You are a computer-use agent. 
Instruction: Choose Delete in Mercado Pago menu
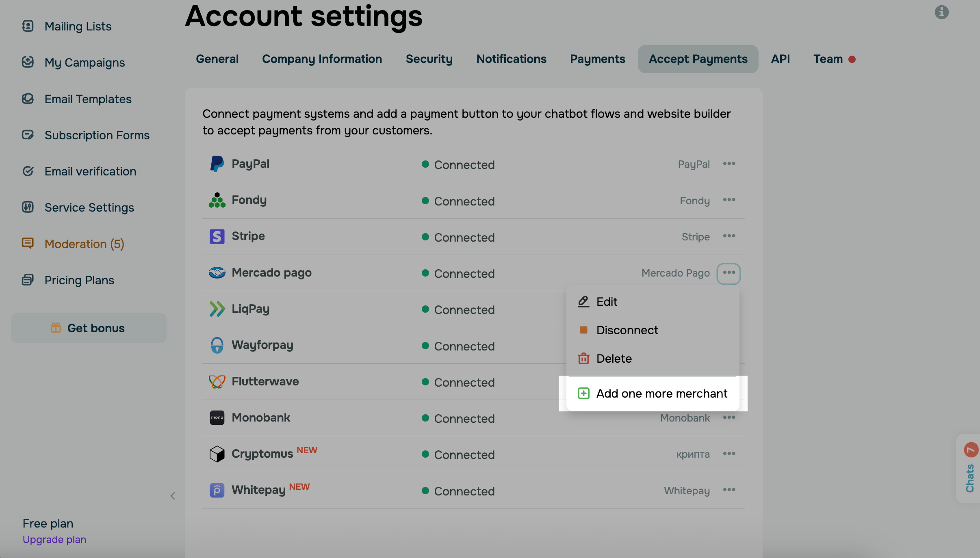pyautogui.click(x=614, y=359)
